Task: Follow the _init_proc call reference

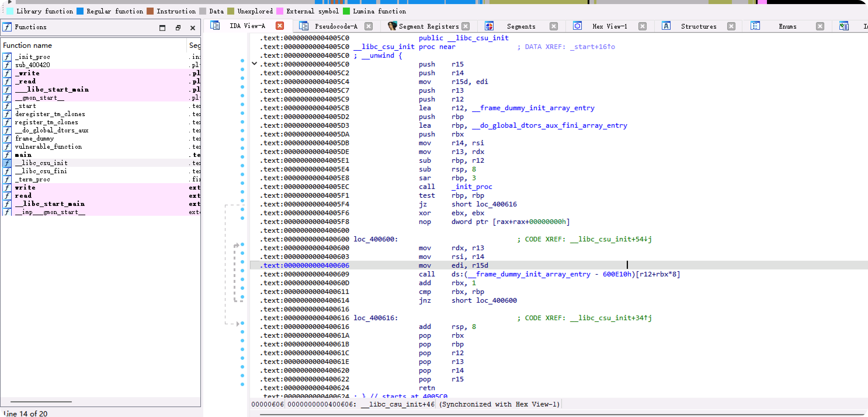Action: (472, 186)
